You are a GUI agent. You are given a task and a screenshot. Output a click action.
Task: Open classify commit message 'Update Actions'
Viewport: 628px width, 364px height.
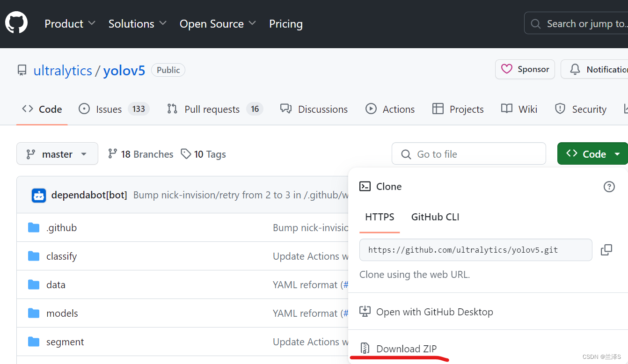click(x=310, y=256)
